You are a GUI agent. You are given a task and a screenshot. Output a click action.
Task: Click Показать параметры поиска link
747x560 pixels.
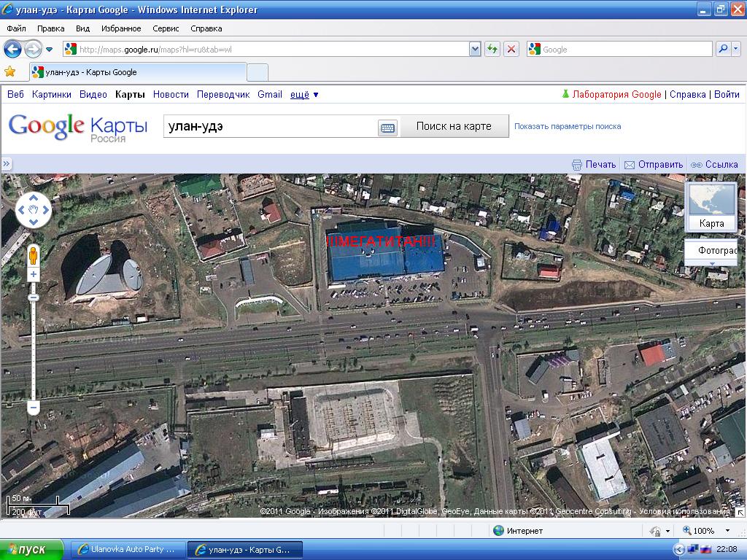point(568,126)
